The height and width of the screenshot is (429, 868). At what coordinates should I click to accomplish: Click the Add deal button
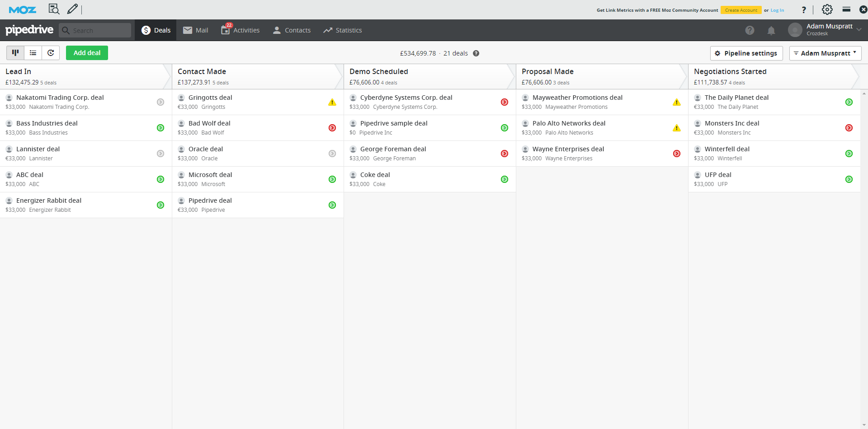click(x=87, y=53)
